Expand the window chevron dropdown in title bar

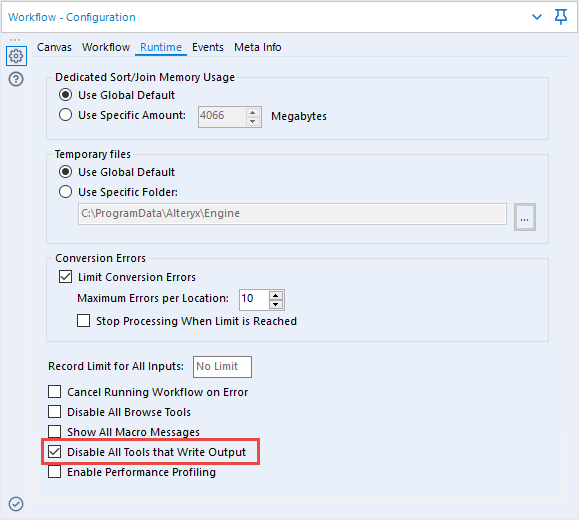537,17
